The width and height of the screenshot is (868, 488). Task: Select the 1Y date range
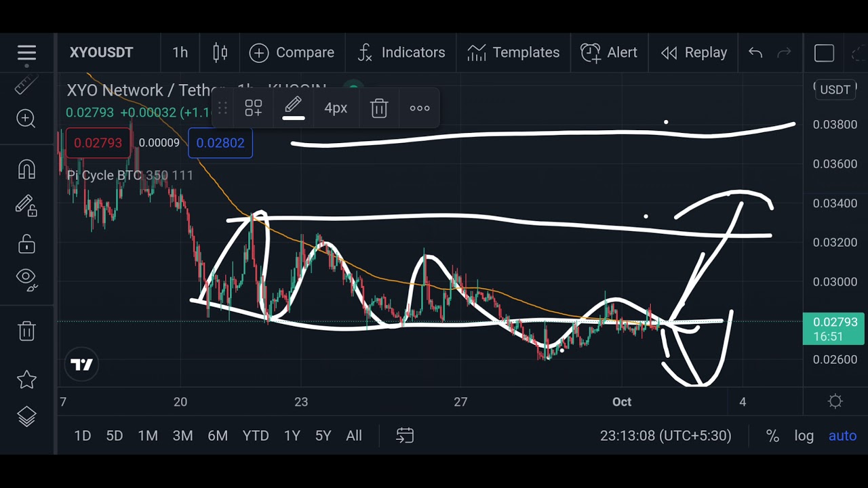292,436
